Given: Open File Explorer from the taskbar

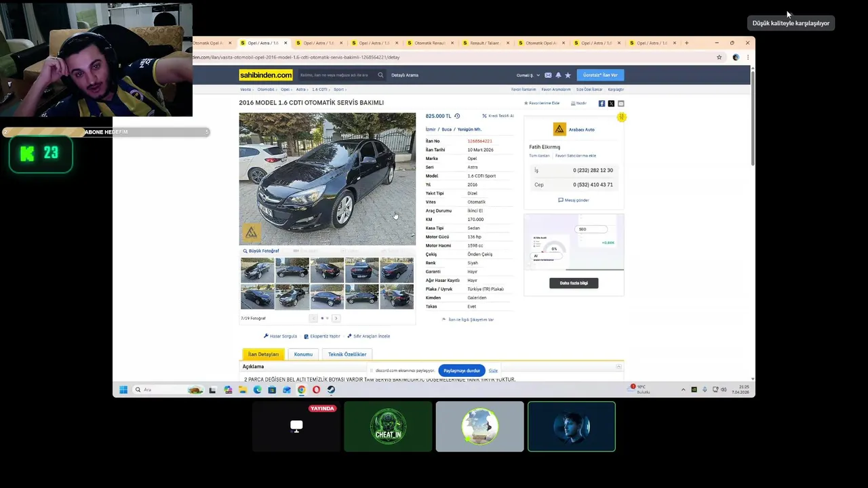Looking at the screenshot, I should coord(243,390).
